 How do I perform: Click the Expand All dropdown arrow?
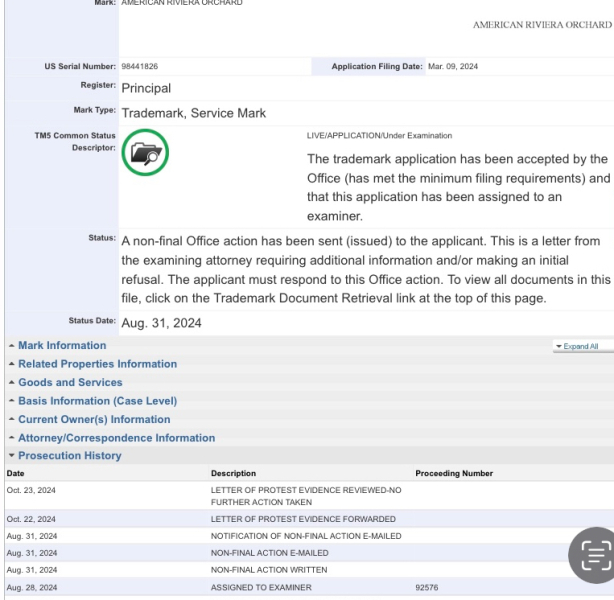558,347
